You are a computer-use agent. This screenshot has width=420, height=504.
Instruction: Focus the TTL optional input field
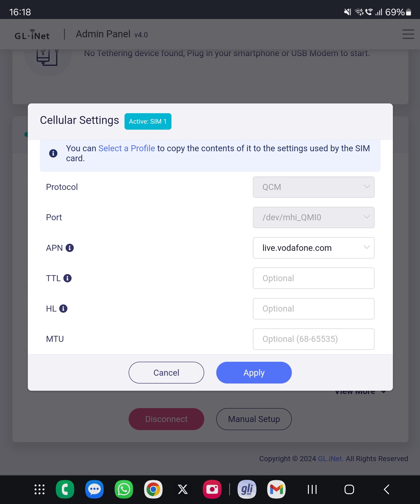(313, 278)
